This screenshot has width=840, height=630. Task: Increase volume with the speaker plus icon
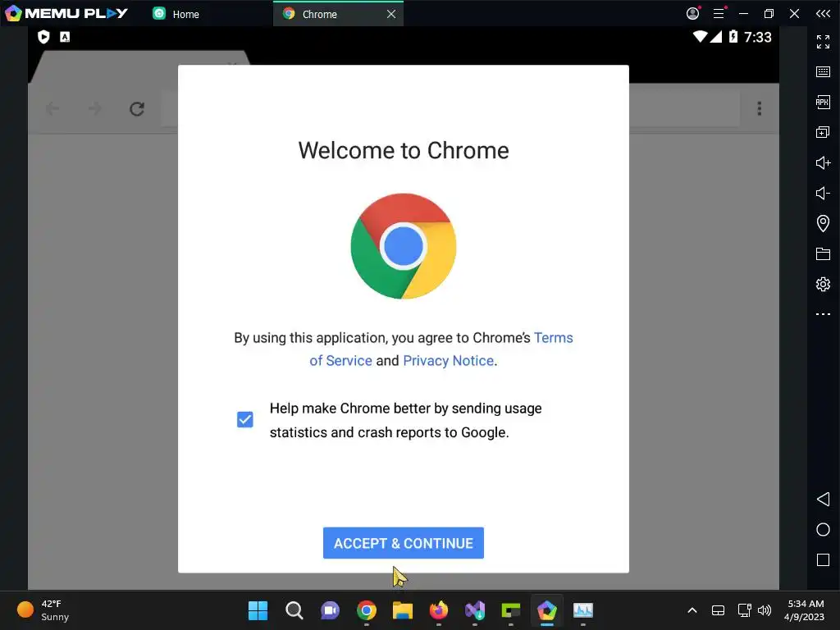tap(823, 162)
